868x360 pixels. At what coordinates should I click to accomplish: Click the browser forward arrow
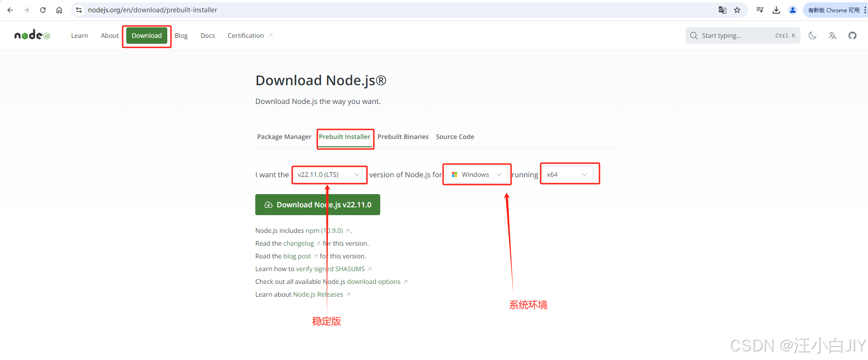[x=26, y=10]
